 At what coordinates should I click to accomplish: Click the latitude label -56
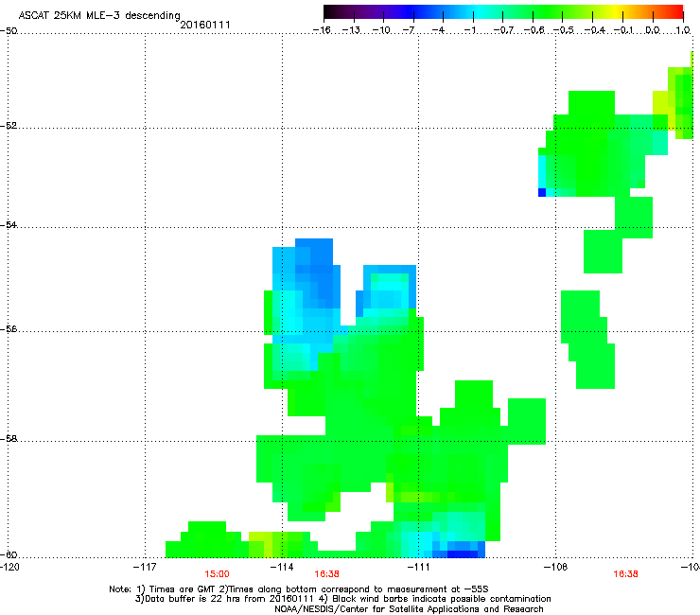click(8, 329)
